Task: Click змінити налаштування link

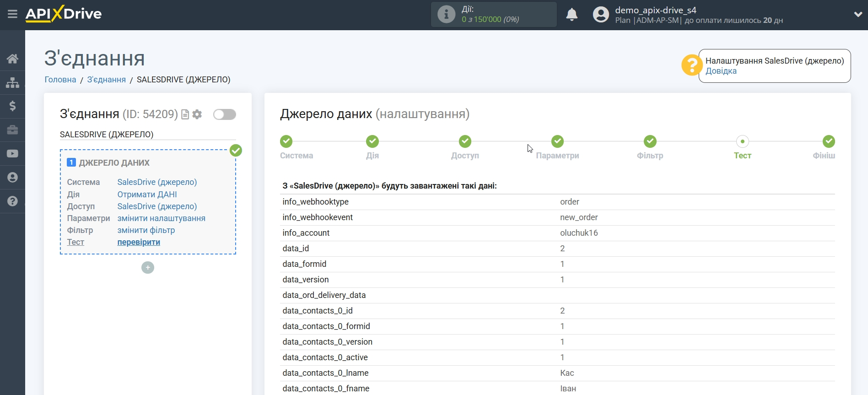Action: pos(161,218)
